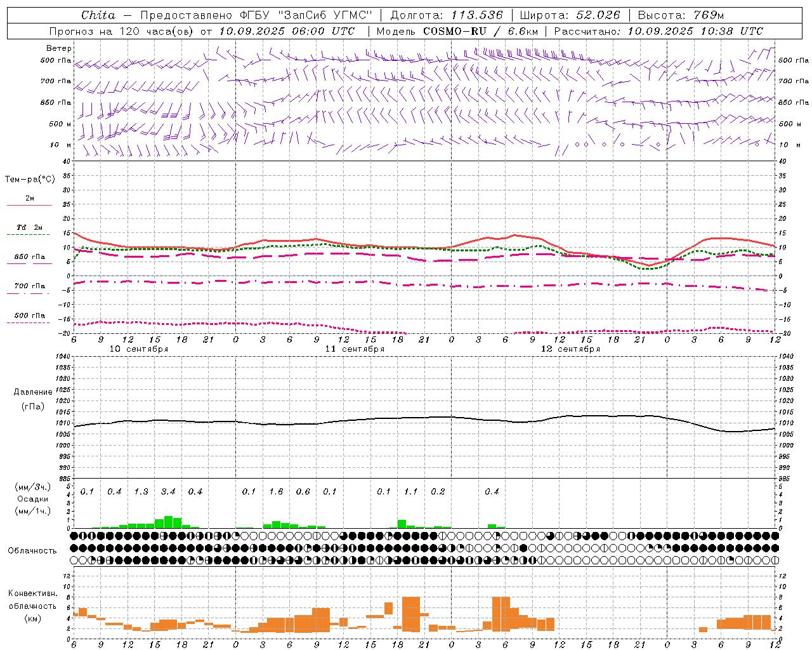Click the "700 гПа" wind level label on the right

click(x=794, y=81)
